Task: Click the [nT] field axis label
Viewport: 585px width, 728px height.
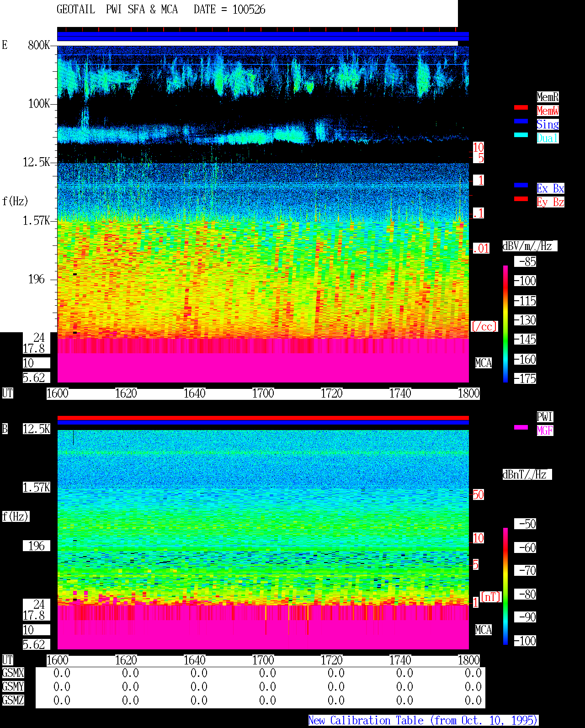Action: point(491,597)
